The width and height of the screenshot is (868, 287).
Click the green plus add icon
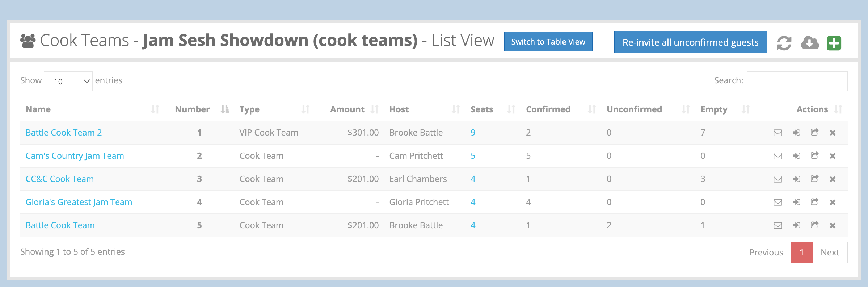click(x=834, y=43)
